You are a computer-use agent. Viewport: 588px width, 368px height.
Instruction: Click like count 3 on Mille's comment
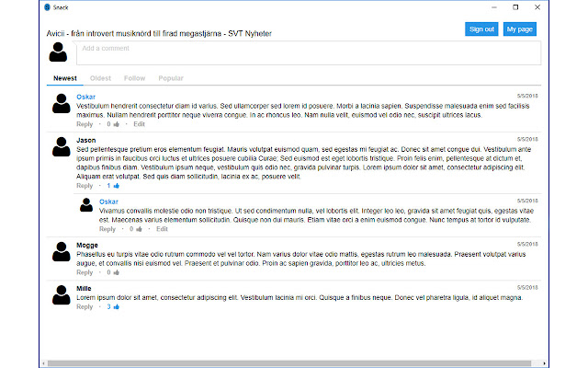108,306
